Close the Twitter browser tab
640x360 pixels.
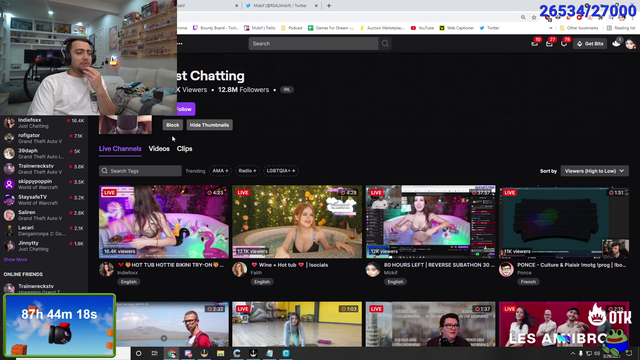[316, 6]
